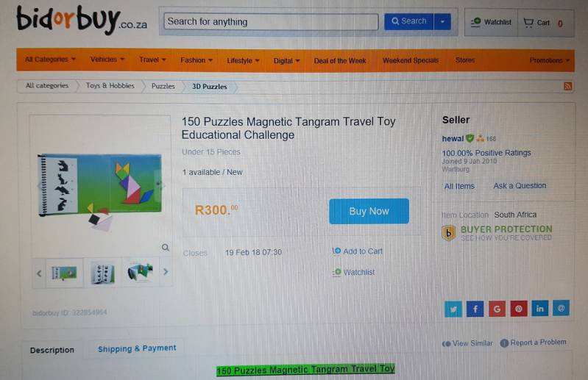Viewport: 588px width, 380px height.
Task: Switch to the Shipping & Payment tab
Action: (x=137, y=348)
